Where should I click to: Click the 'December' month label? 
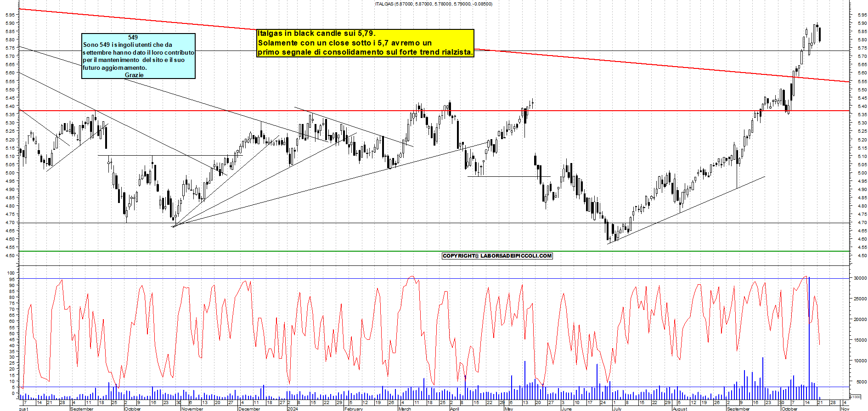coord(249,409)
